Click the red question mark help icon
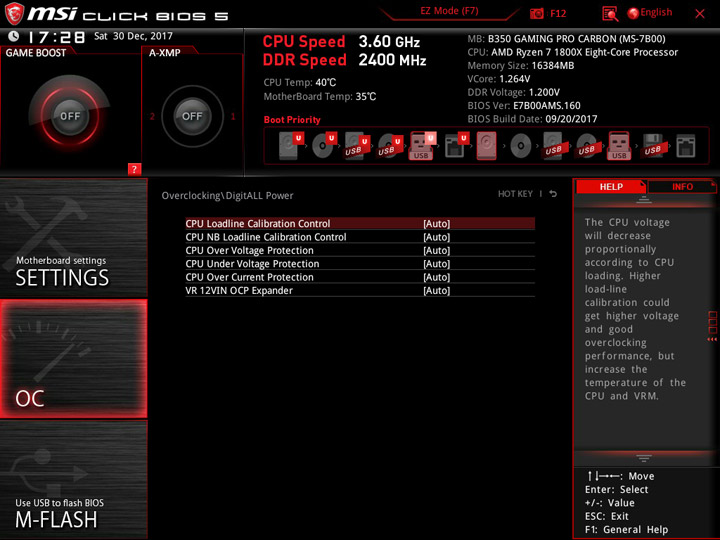 point(134,169)
